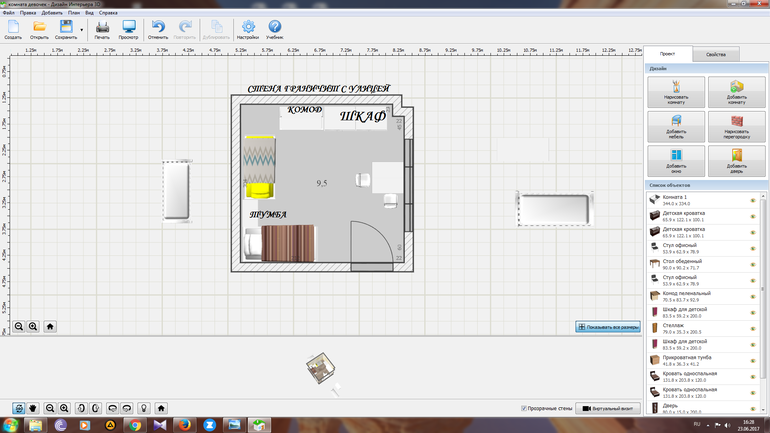Click the light bulb icon in 3D toolbar
This screenshot has height=433, width=770.
[x=144, y=408]
